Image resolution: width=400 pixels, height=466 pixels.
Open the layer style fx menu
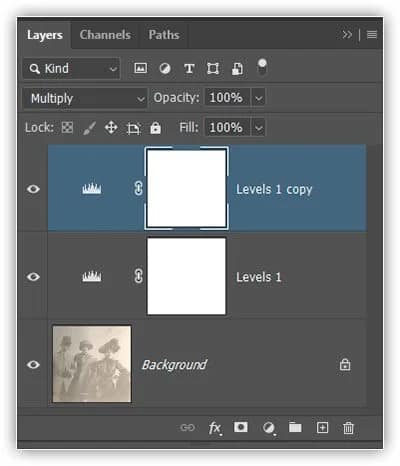pyautogui.click(x=215, y=428)
